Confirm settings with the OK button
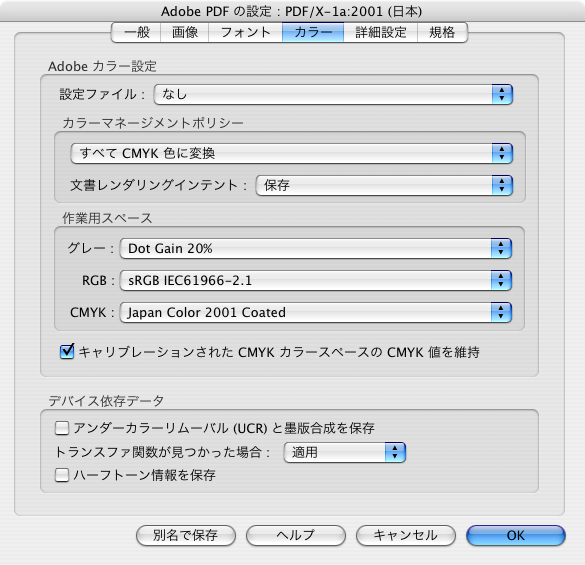Screen dimensions: 585x565 (516, 536)
